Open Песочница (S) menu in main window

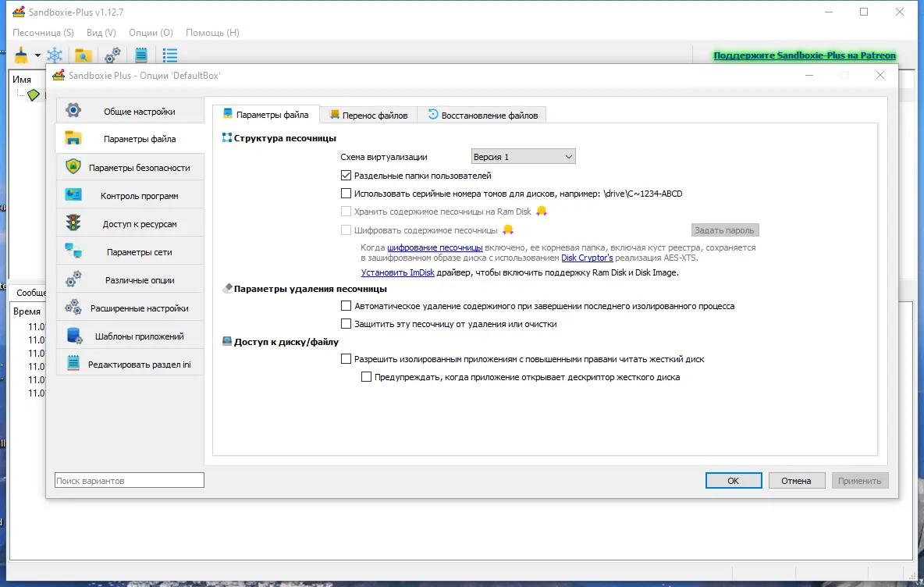point(43,33)
